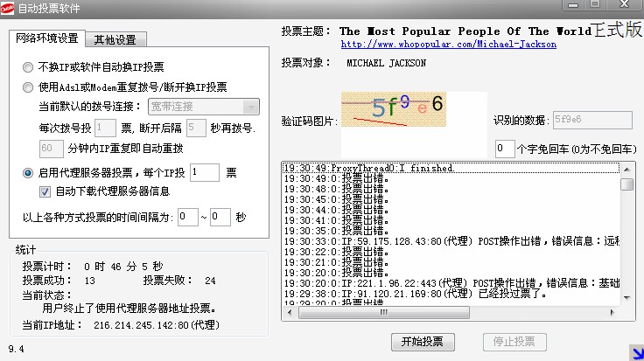Viewport: 644px width, 361px height.
Task: Click the captcha image 5f9e6
Action: coord(394,109)
